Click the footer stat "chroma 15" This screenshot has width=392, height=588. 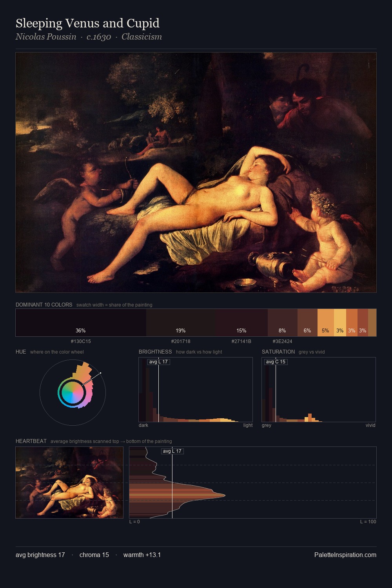click(x=94, y=555)
